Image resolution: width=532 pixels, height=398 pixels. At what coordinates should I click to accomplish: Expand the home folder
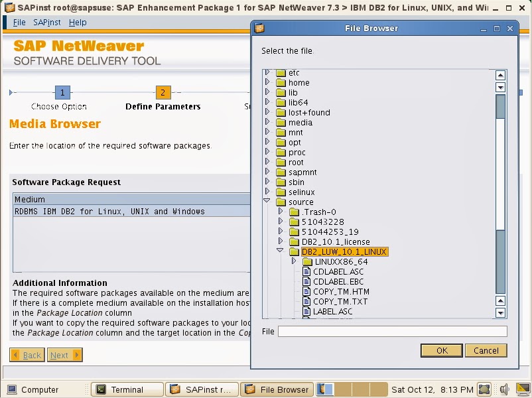[268, 82]
